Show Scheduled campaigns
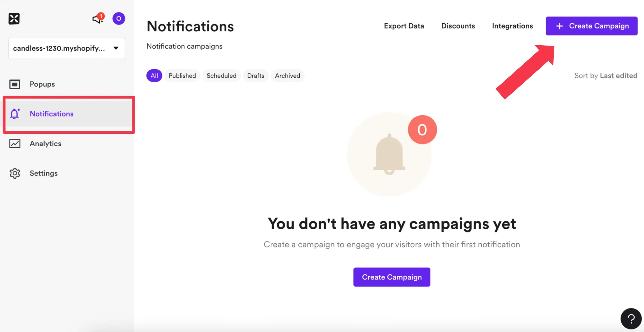 222,76
